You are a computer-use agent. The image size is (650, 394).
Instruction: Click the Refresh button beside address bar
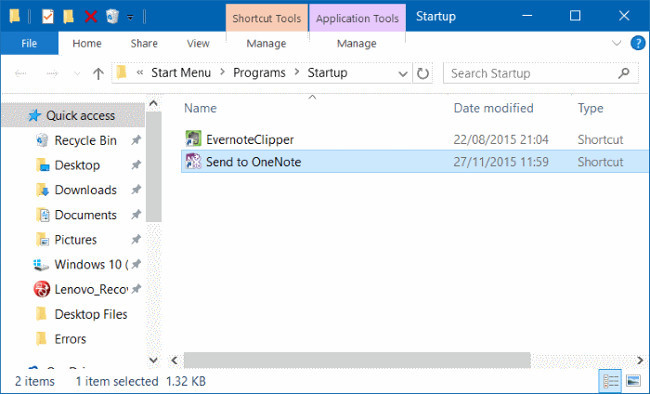pyautogui.click(x=422, y=73)
